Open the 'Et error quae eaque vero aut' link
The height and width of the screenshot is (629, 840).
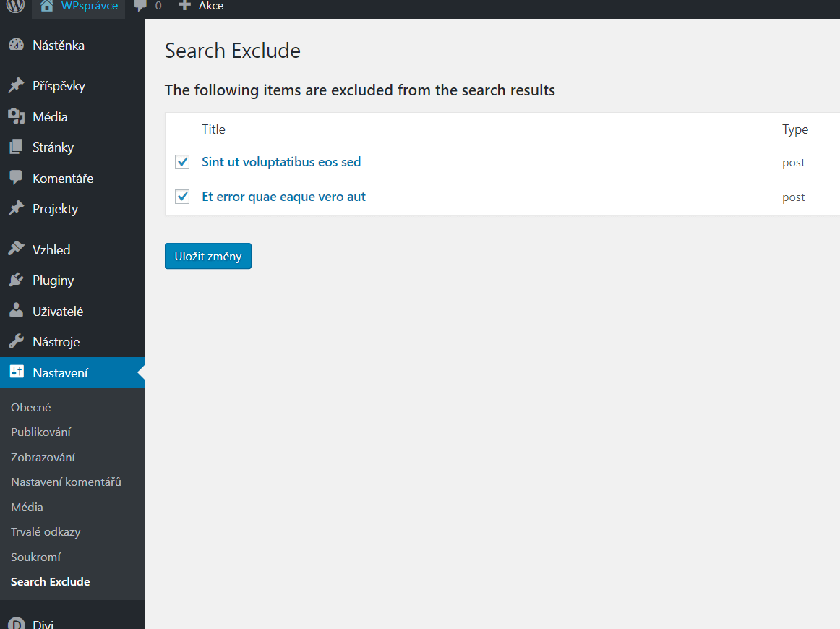pos(283,197)
